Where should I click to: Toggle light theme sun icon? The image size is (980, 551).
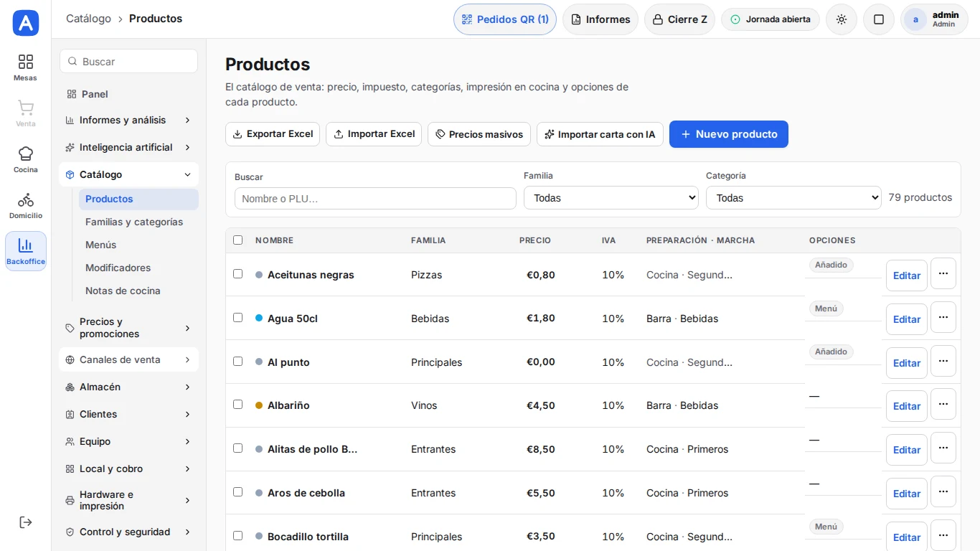pos(842,19)
